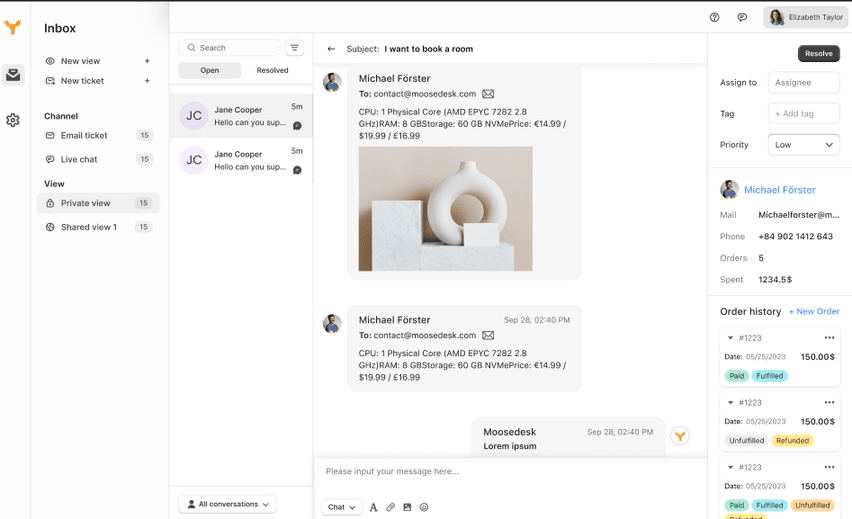Click the Unfulfilled tag on second order
Viewport: 852px width, 519px height.
pyautogui.click(x=747, y=441)
